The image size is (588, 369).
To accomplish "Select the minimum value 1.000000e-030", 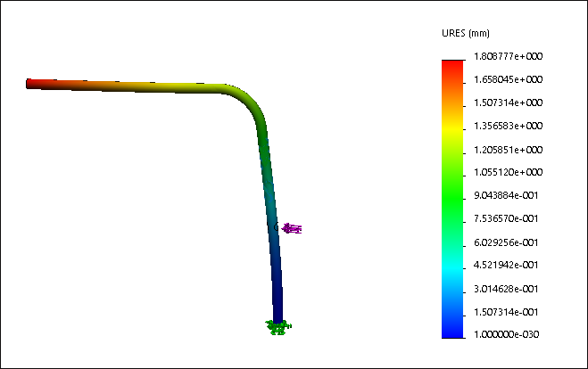I will (506, 334).
